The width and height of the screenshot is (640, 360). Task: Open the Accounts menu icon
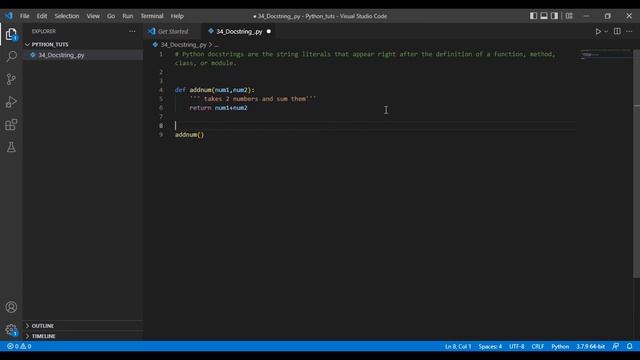point(11,307)
